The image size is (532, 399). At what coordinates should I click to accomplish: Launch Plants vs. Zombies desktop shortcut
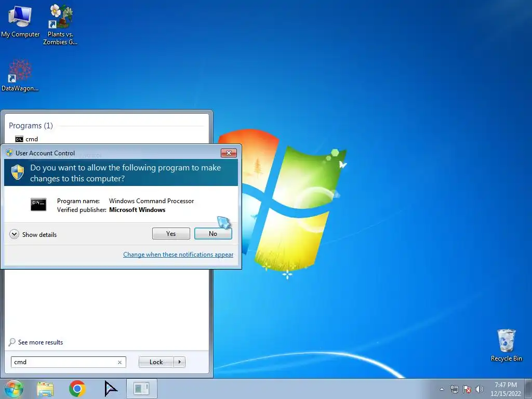tap(60, 24)
